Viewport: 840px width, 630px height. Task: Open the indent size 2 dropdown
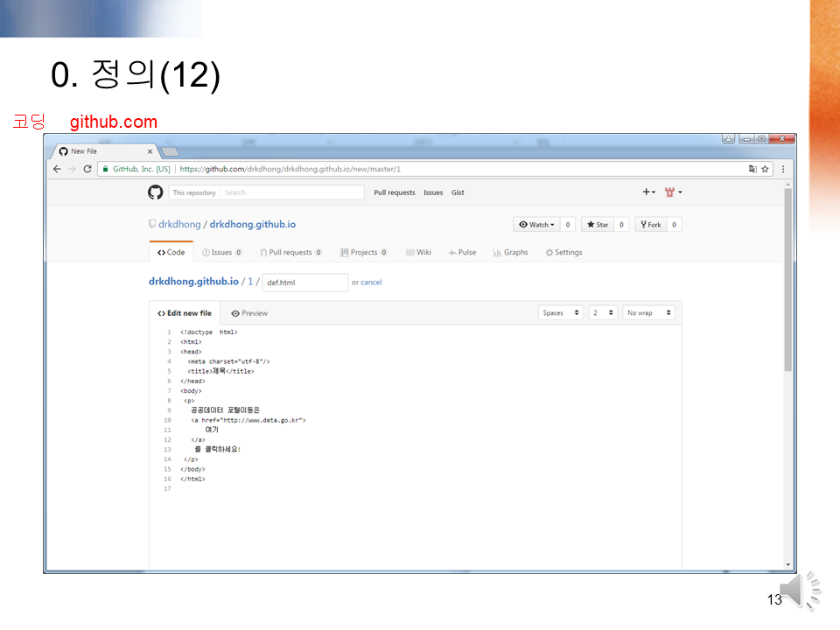pos(603,312)
